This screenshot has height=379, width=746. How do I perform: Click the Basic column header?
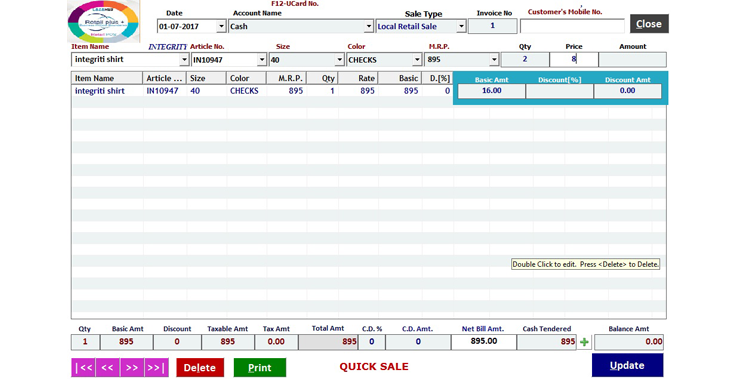[x=400, y=78]
